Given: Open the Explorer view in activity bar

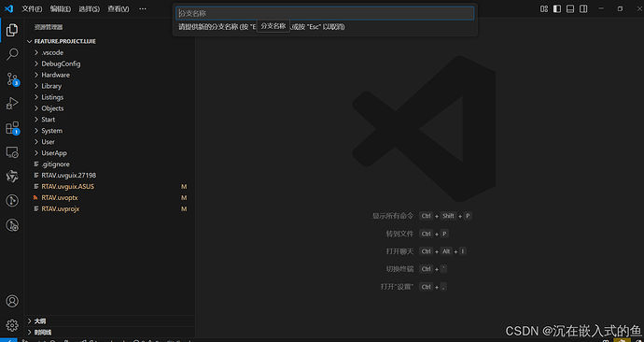Looking at the screenshot, I should click(12, 30).
